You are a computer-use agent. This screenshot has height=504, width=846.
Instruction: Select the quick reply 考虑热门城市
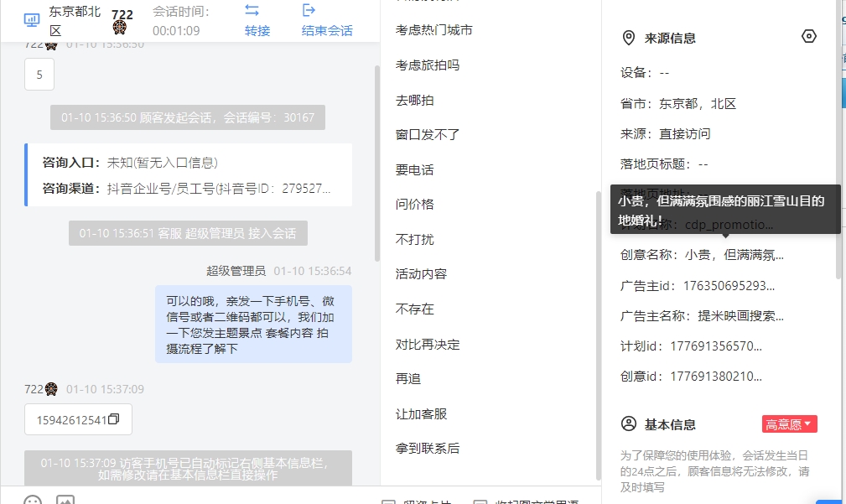433,30
